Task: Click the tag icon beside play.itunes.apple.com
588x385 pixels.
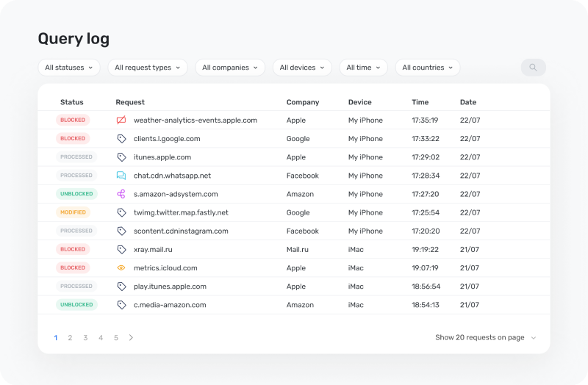Action: pyautogui.click(x=121, y=287)
